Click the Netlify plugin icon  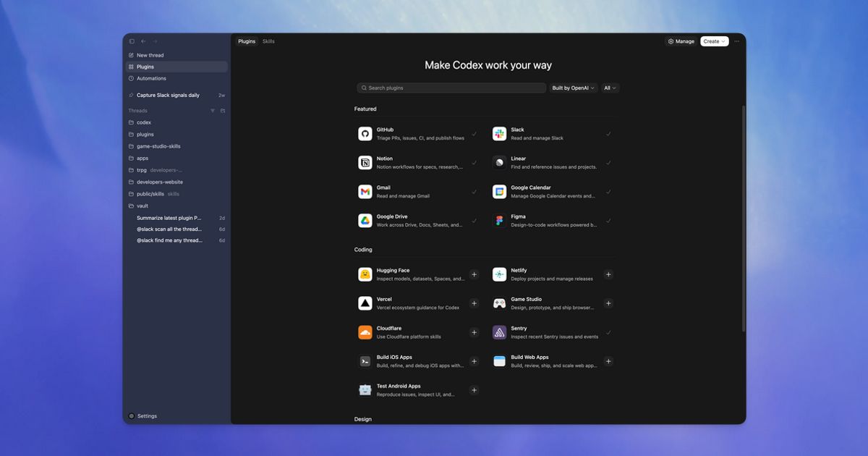point(500,274)
